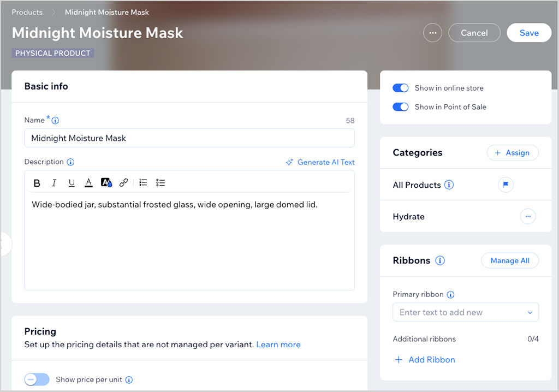Click the flag icon beside All Products
The image size is (559, 392).
tap(506, 185)
